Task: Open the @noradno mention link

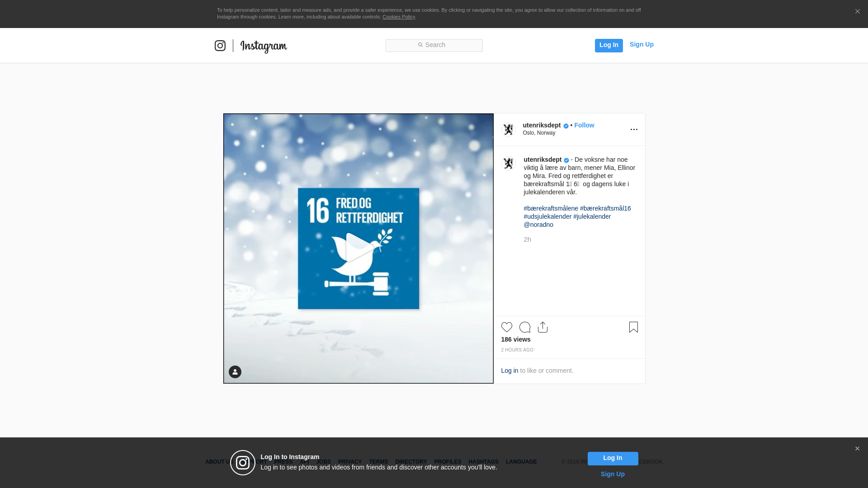Action: click(538, 225)
